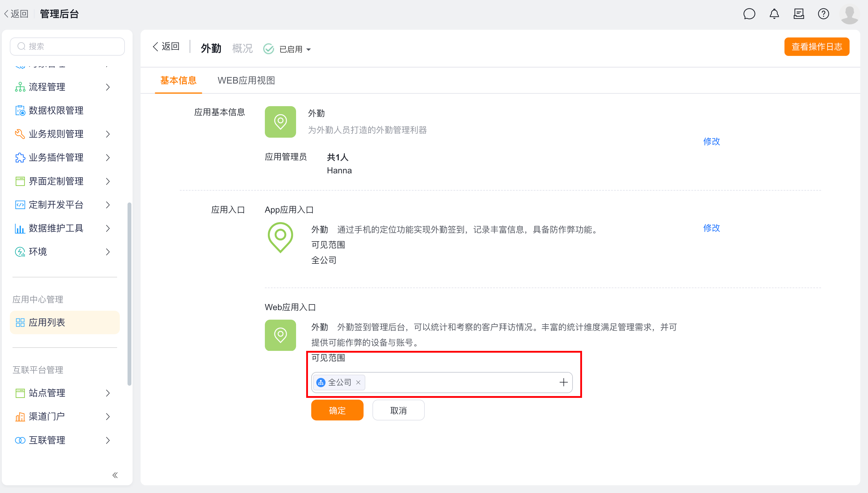Screen dimensions: 868x493
Task: Click top-left 返回 beside 管理后台
Action: click(x=16, y=14)
